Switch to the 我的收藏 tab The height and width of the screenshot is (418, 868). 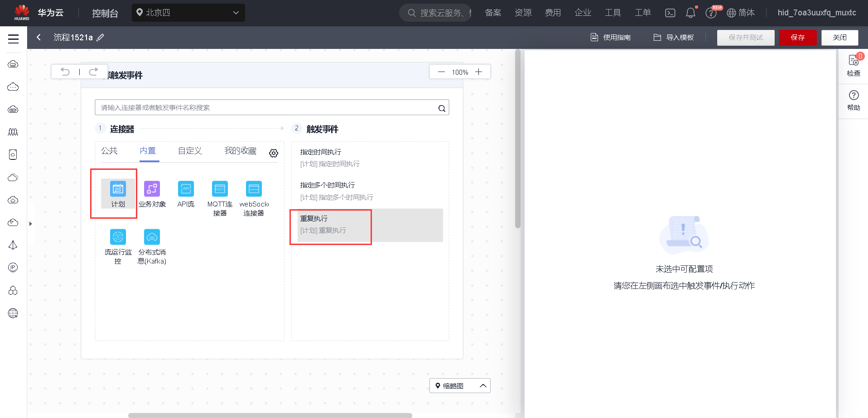241,151
